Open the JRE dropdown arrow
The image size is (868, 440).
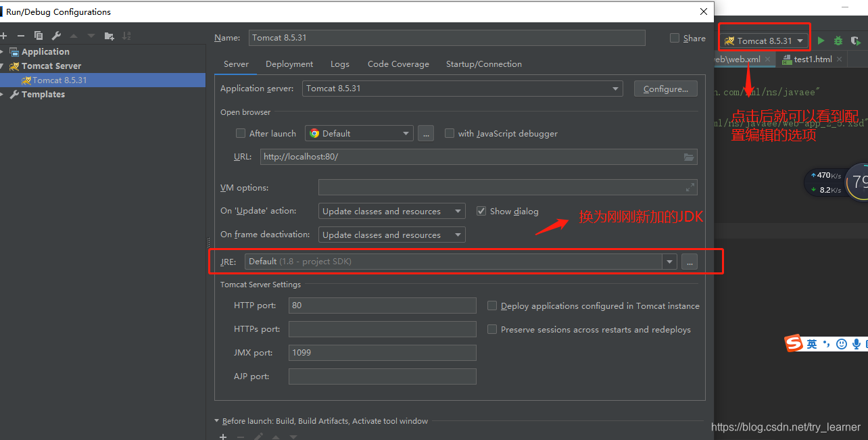(670, 262)
